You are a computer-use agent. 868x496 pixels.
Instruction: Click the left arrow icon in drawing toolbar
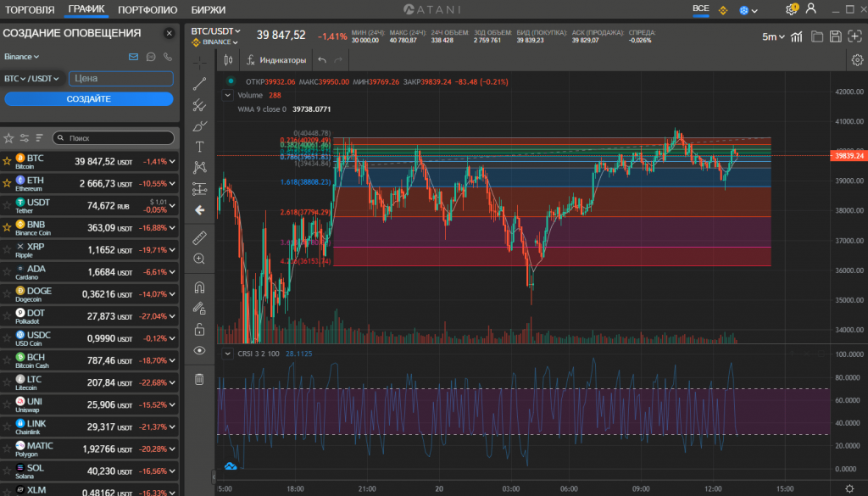click(199, 210)
